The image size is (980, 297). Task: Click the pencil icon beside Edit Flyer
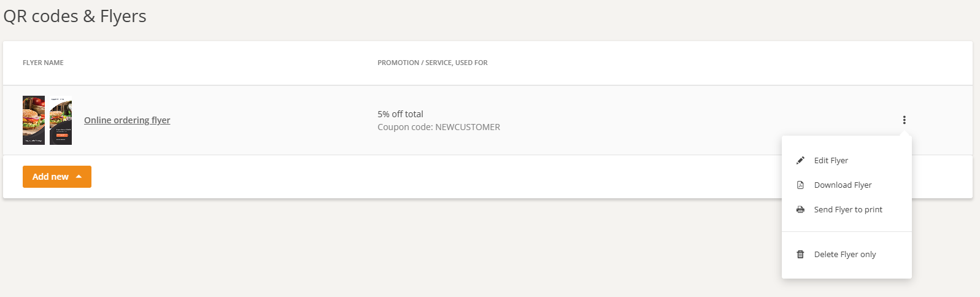coord(800,160)
